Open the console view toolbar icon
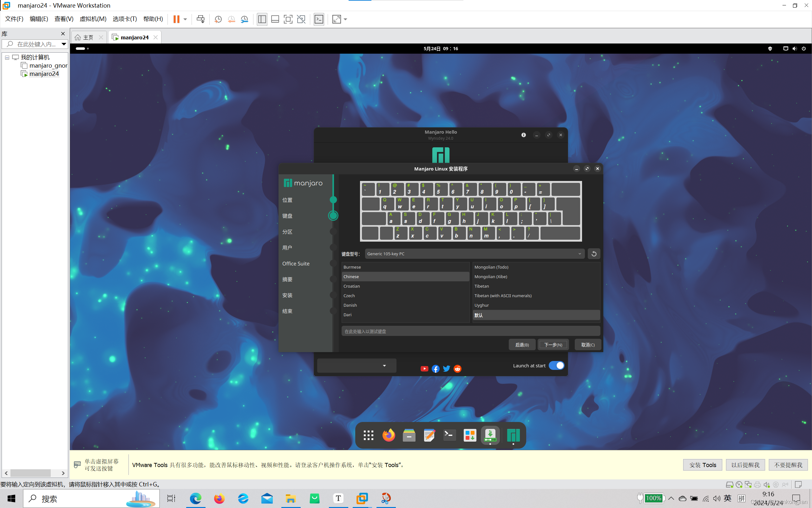This screenshot has width=812, height=508. coord(319,19)
